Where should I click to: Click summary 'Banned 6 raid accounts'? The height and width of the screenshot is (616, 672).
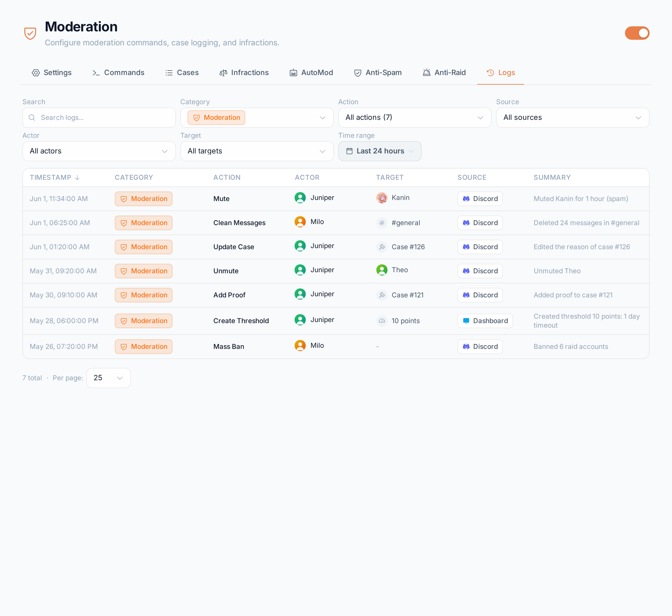point(571,346)
